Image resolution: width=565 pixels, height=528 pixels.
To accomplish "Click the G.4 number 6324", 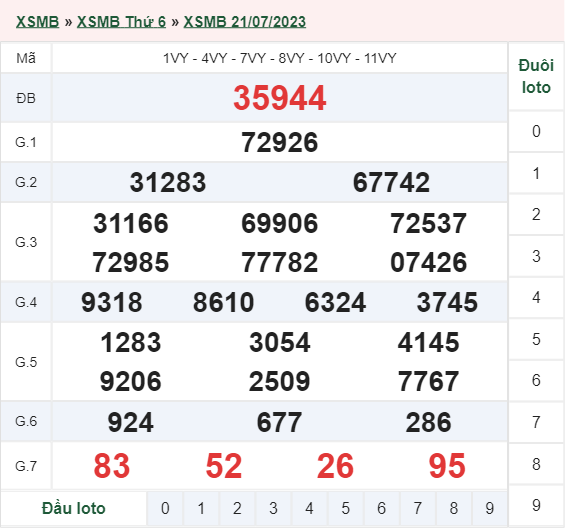I will pos(335,302).
